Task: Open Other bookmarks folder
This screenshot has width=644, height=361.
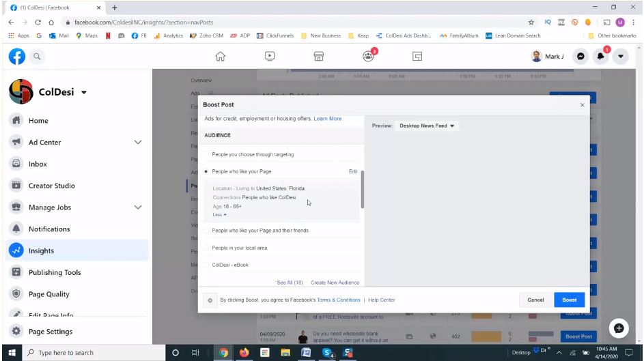Action: (x=613, y=35)
